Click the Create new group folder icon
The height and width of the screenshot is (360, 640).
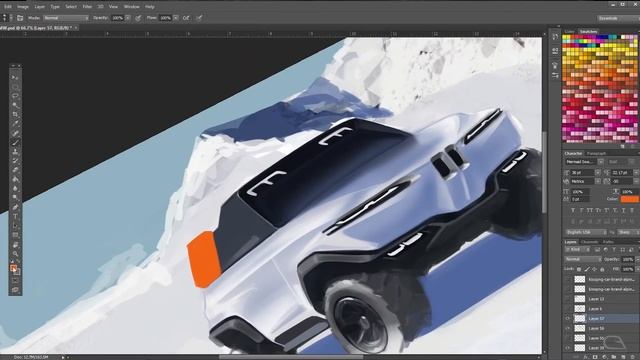pos(614,357)
